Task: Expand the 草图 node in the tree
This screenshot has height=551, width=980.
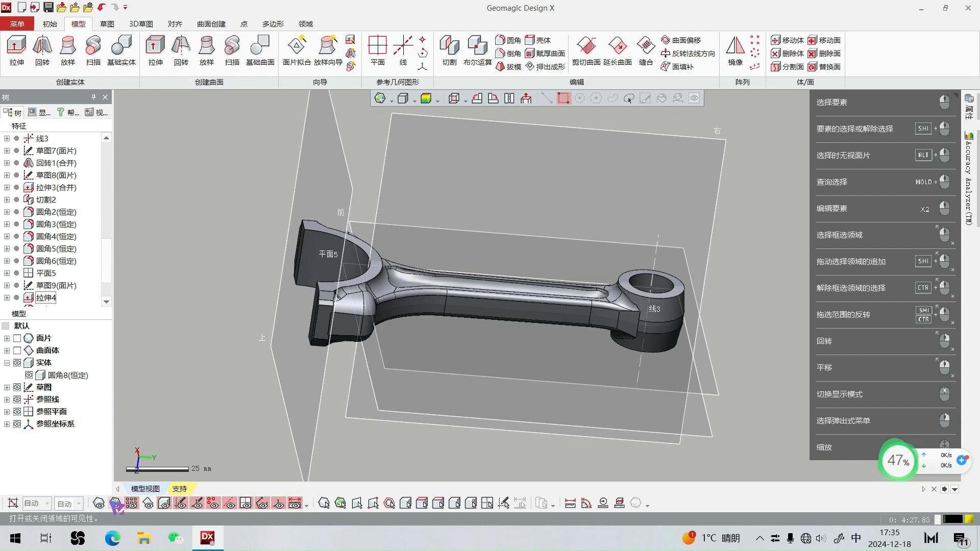Action: (x=7, y=387)
